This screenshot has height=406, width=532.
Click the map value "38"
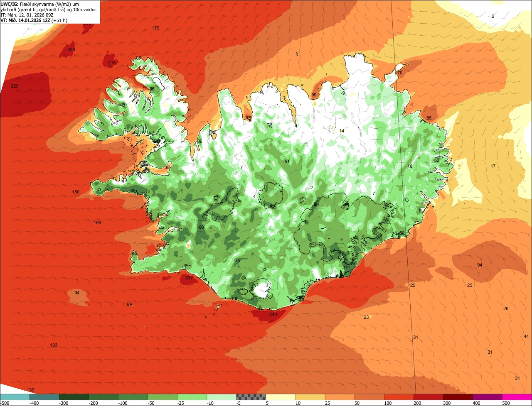tap(167, 167)
